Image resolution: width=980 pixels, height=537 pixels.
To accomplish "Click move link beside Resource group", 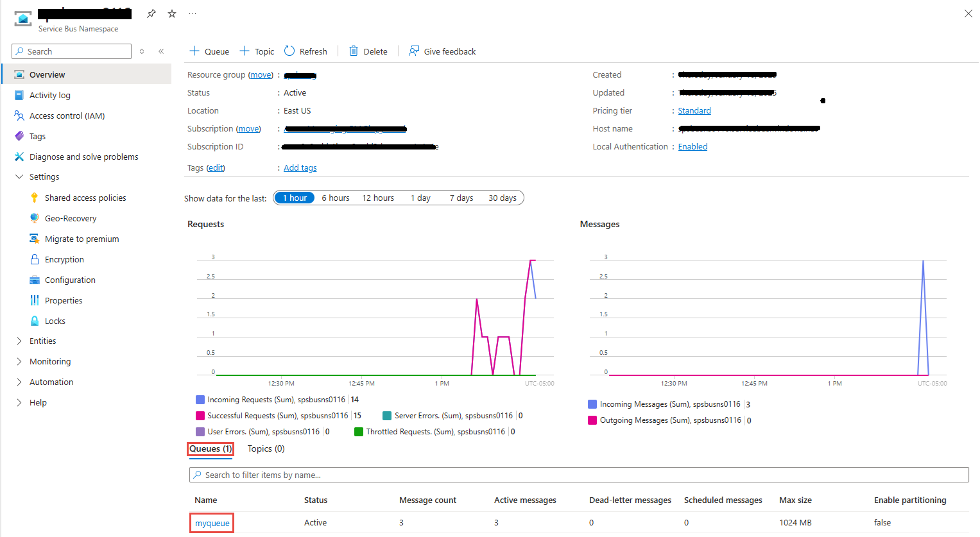I will coord(261,74).
